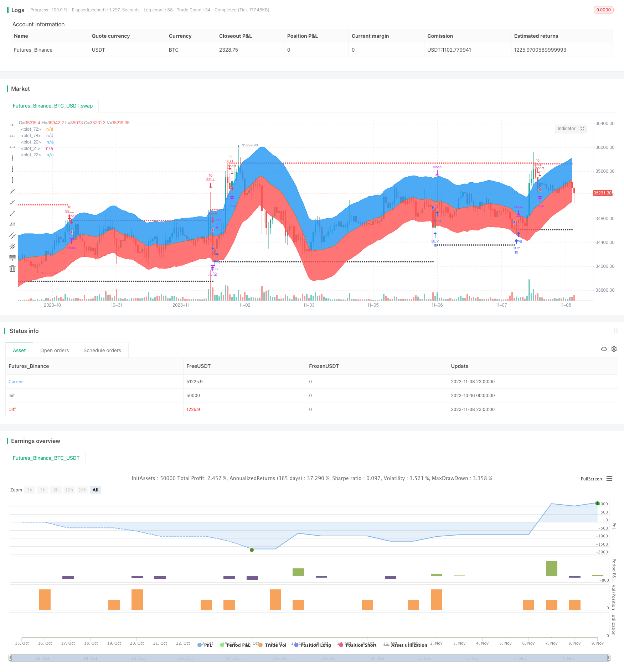
Task: Select the diagonal segment line tool
Action: [12, 213]
